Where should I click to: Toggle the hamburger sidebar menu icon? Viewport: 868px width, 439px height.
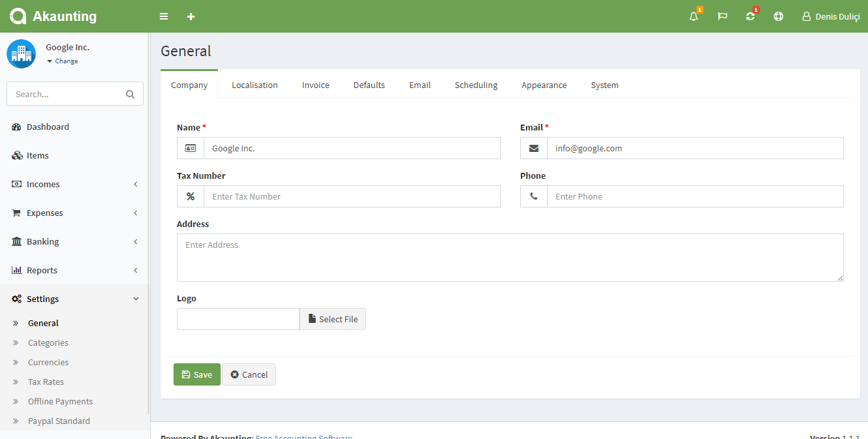164,16
